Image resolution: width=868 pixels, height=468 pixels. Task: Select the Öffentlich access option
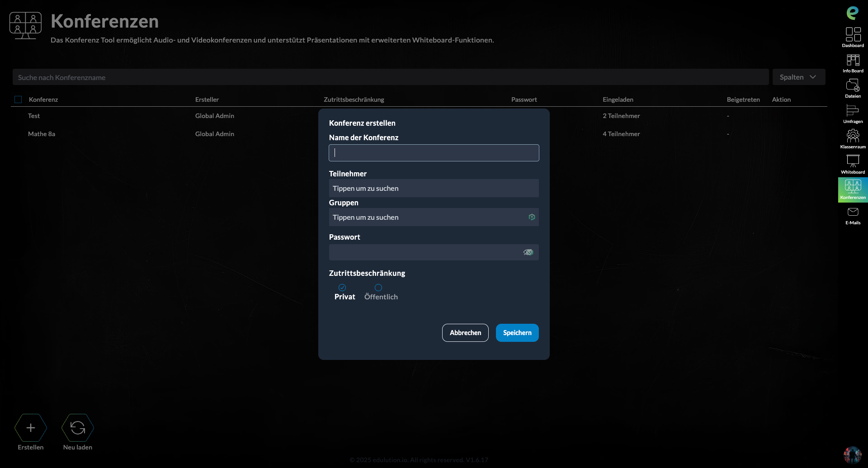(378, 288)
